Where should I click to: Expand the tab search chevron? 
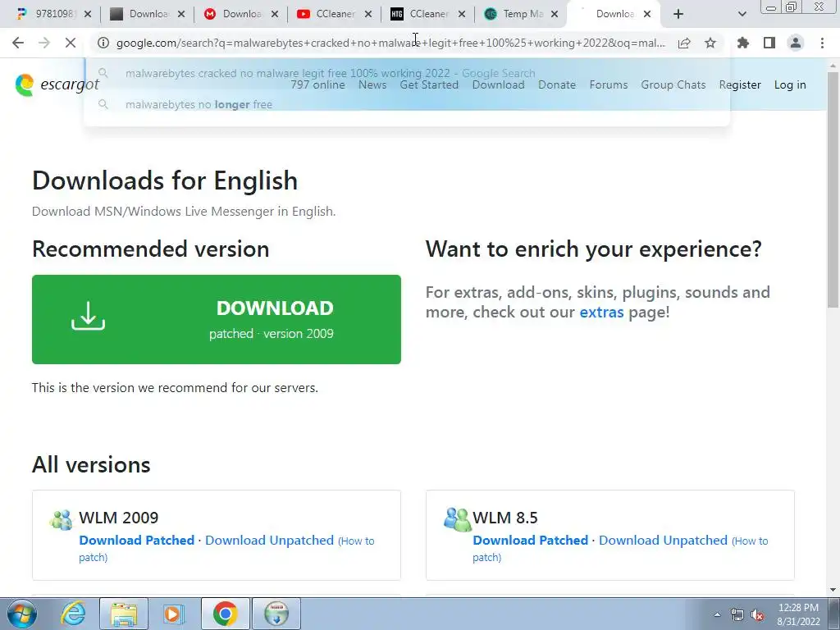pos(742,14)
